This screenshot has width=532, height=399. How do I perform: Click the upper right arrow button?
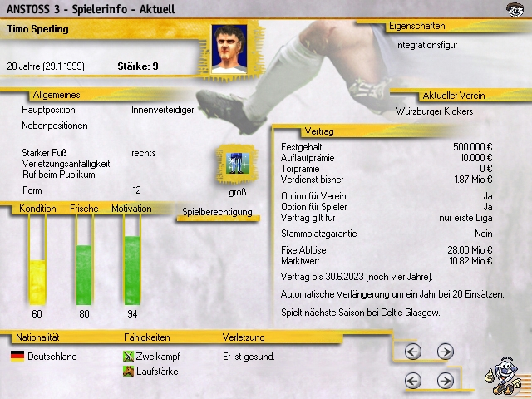point(446,352)
